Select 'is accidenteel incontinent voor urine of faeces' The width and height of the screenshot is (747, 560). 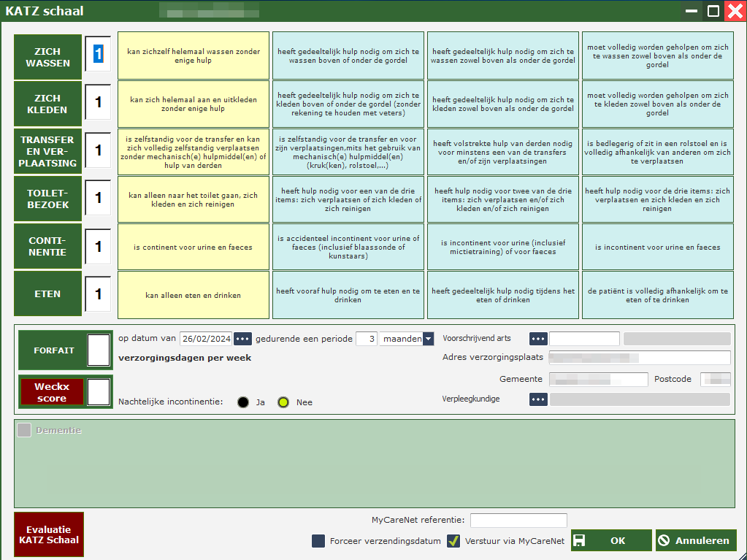348,247
